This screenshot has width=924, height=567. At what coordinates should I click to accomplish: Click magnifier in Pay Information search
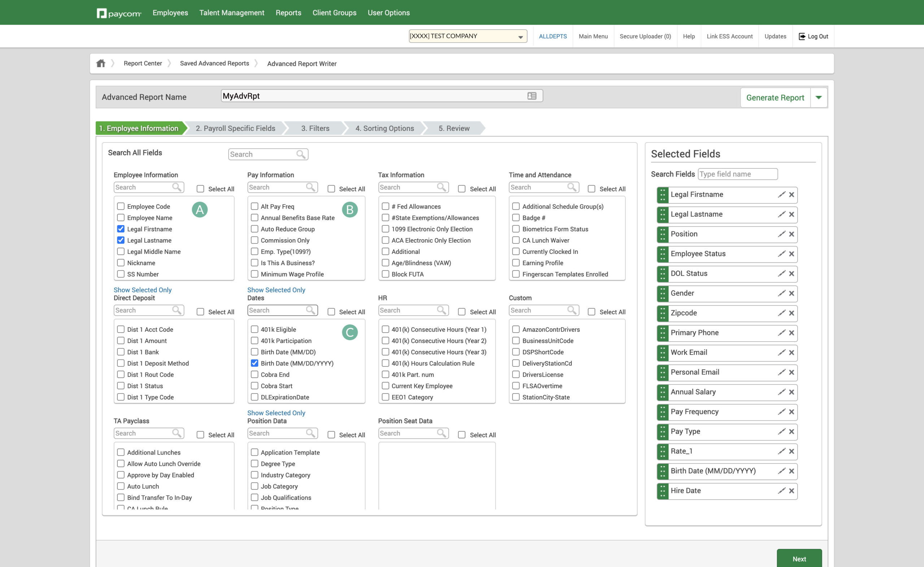tap(311, 187)
